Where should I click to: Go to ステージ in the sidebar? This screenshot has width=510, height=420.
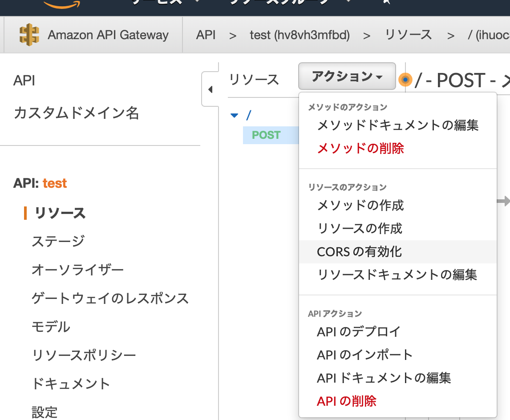tap(58, 241)
